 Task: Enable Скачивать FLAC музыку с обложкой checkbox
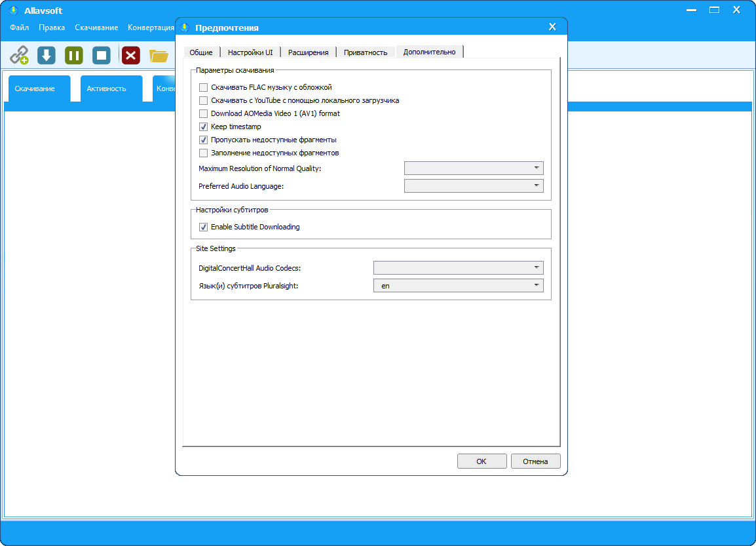click(x=204, y=87)
